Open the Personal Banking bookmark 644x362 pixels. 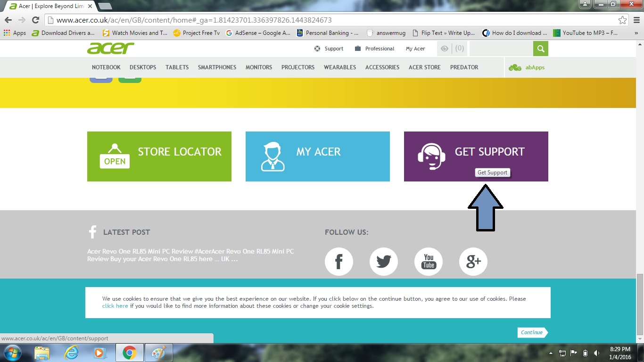coord(328,33)
